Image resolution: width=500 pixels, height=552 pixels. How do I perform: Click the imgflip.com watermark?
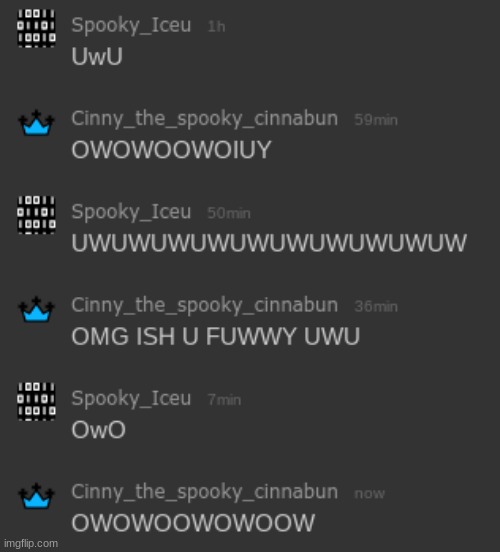point(31,543)
